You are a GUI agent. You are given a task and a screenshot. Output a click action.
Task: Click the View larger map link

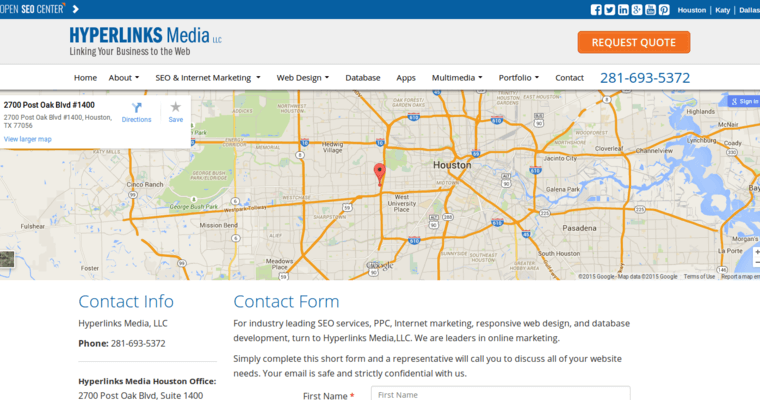pyautogui.click(x=28, y=139)
